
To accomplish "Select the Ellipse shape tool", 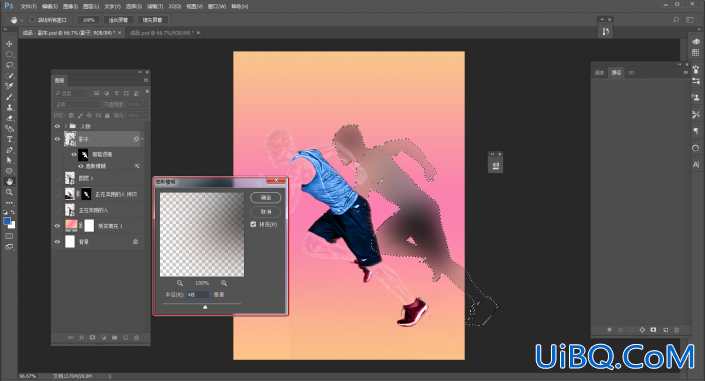I will [9, 171].
